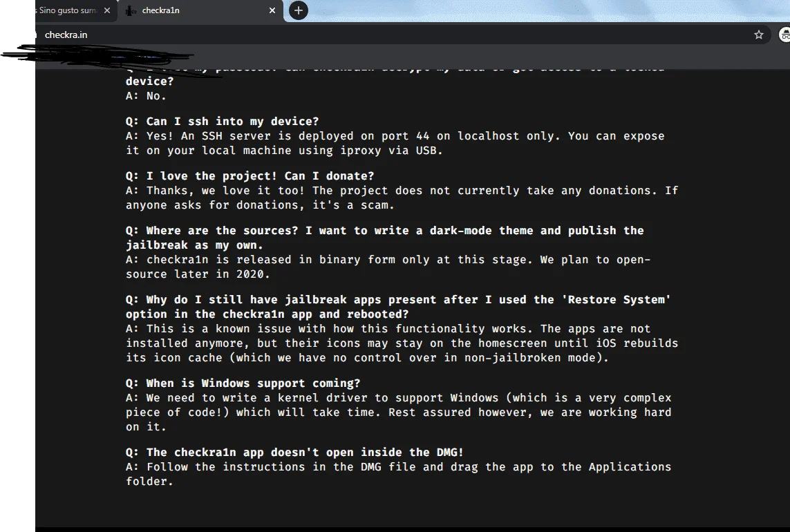Click text 'it's a scam.'
This screenshot has height=532, width=790.
click(x=354, y=205)
